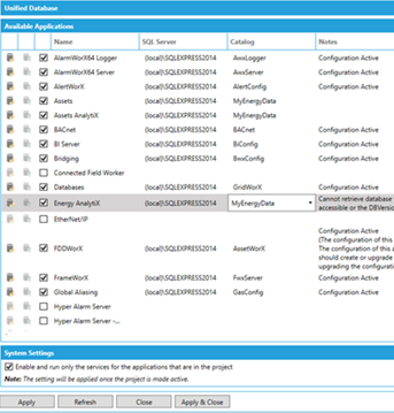
Task: Click copy pages icon in Bridging row
Action: [x=27, y=158]
